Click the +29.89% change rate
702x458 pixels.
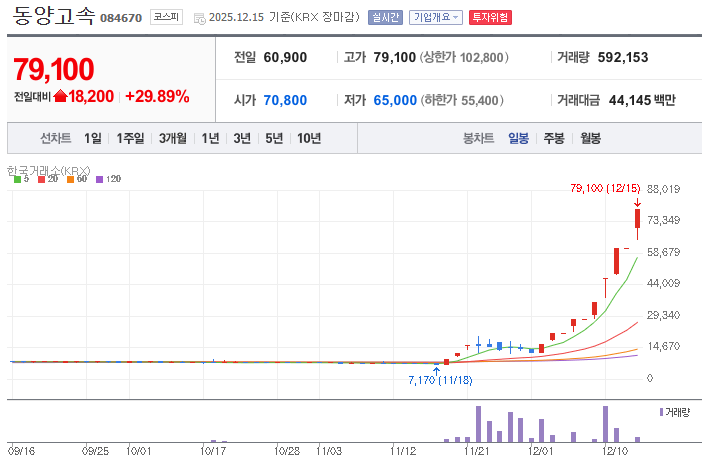(157, 97)
